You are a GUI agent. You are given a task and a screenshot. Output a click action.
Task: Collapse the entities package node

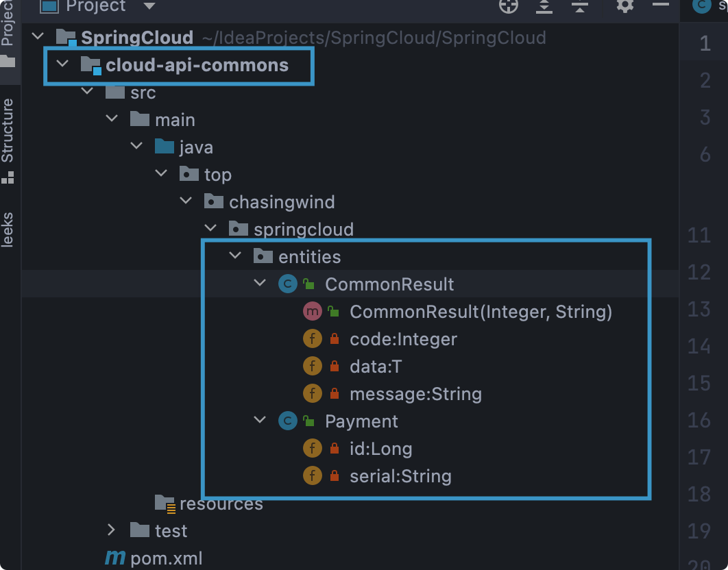coord(236,257)
